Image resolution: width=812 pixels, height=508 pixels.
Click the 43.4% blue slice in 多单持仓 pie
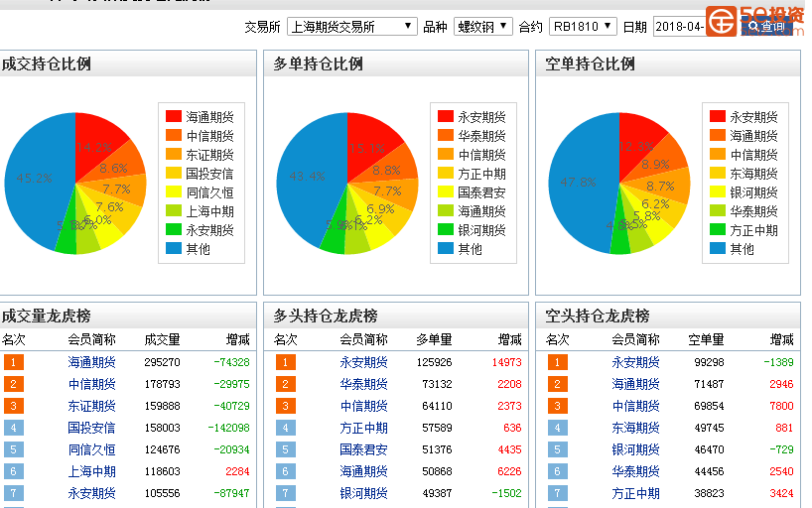307,177
